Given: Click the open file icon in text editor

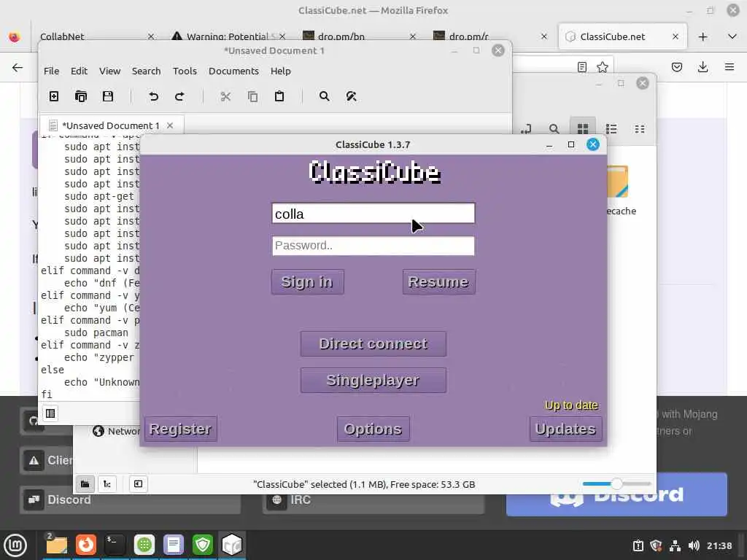Looking at the screenshot, I should click(81, 97).
